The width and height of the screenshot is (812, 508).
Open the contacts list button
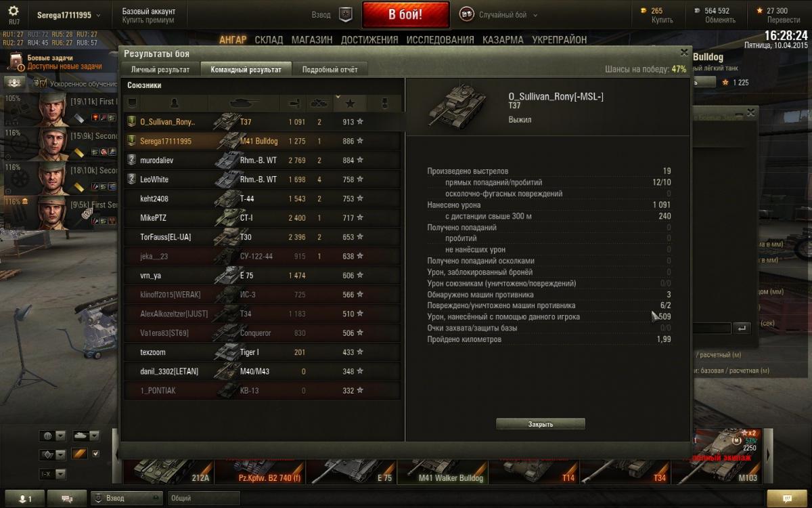coord(24,499)
